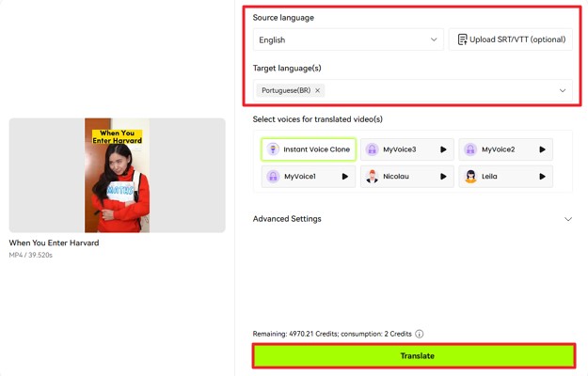Expand the Target language(s) dropdown chevron
This screenshot has height=376, width=588.
563,90
